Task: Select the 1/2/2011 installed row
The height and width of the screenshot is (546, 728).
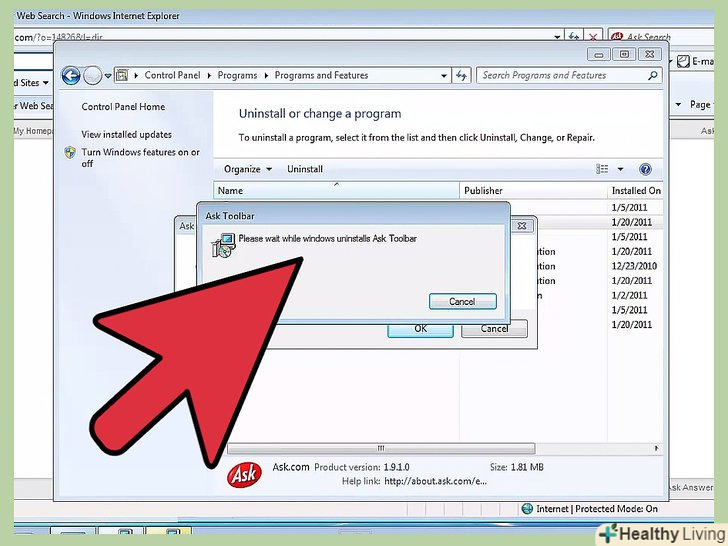Action: click(x=629, y=296)
